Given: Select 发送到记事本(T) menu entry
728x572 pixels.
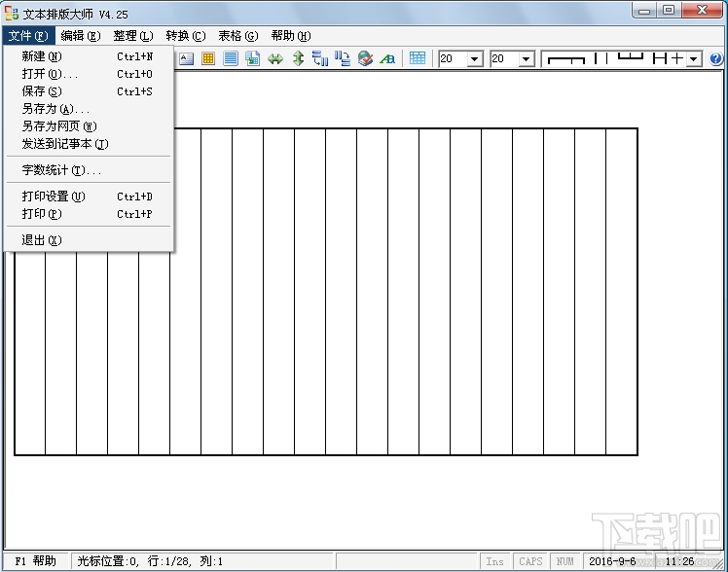Looking at the screenshot, I should [x=89, y=144].
